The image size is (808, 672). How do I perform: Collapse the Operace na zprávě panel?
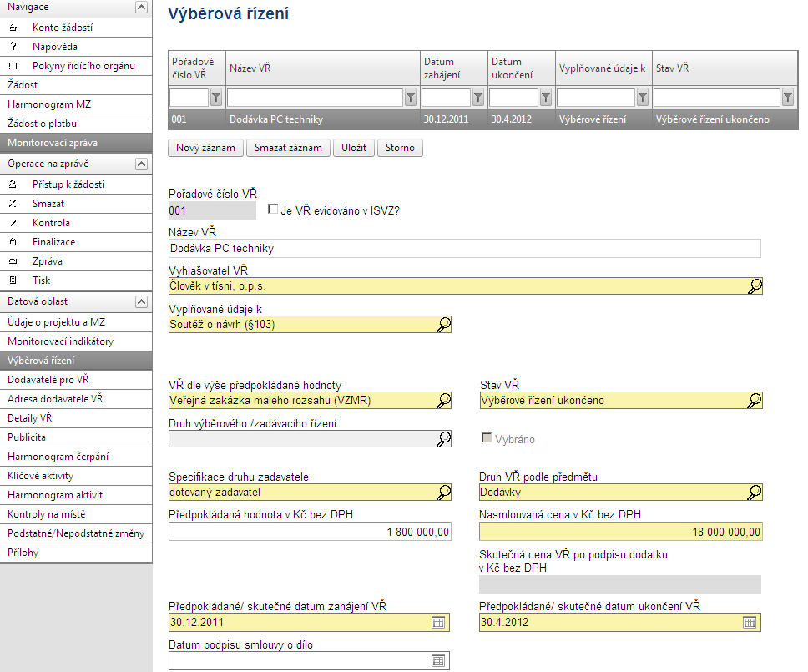coord(141,164)
